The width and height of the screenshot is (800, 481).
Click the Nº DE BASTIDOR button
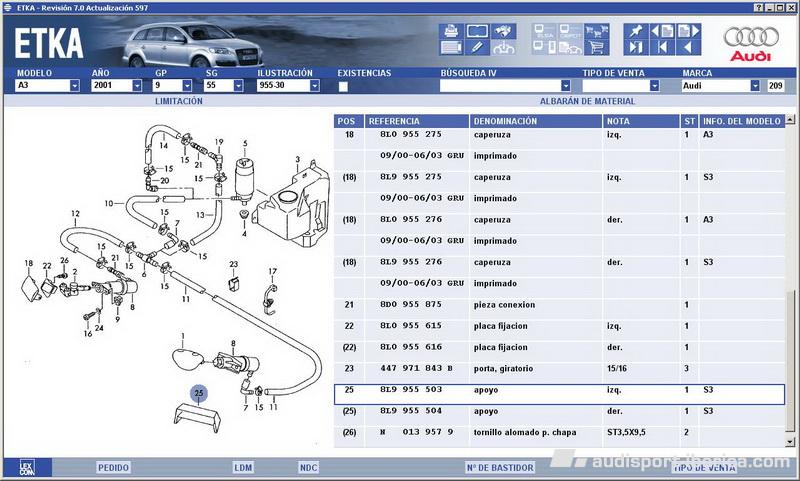pos(500,468)
